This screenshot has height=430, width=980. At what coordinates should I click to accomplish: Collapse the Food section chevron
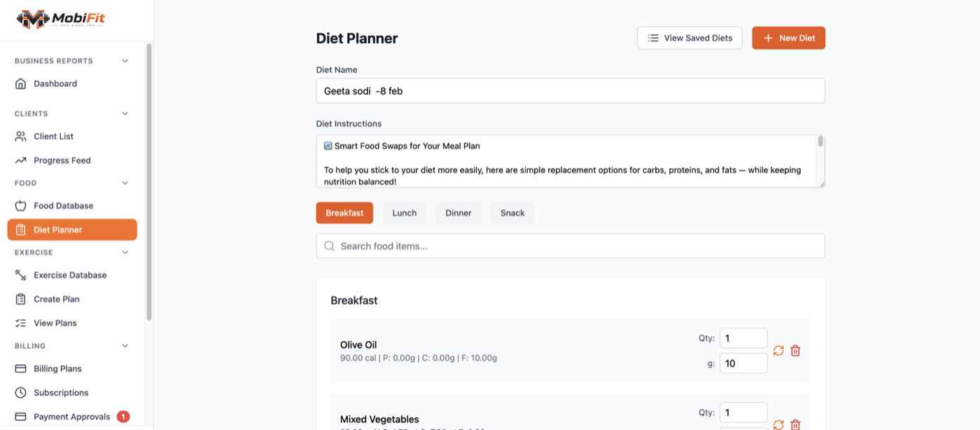click(125, 183)
